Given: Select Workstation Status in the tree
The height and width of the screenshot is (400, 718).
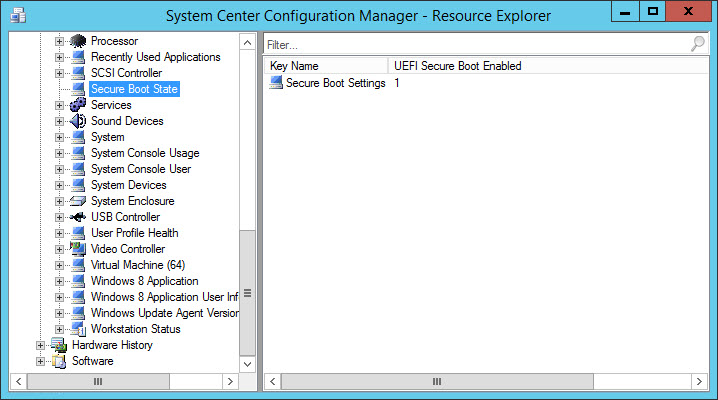Looking at the screenshot, I should coord(135,329).
